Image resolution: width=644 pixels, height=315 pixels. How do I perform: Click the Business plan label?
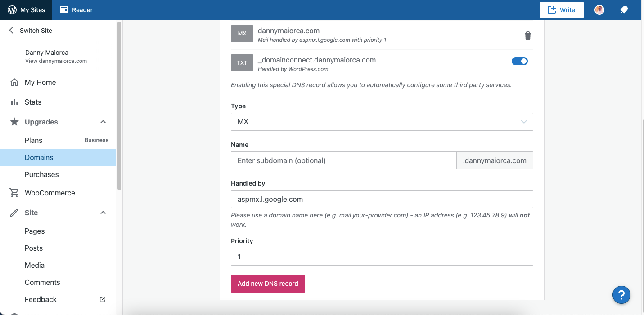[96, 140]
